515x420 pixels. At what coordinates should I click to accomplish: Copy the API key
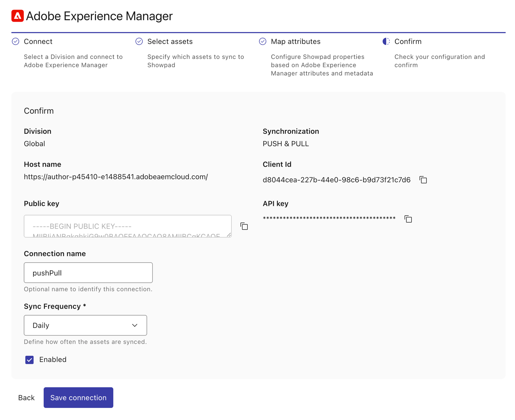[408, 219]
